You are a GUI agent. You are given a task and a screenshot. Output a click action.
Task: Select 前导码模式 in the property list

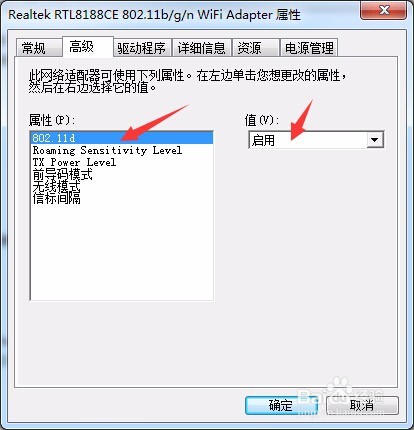122,174
